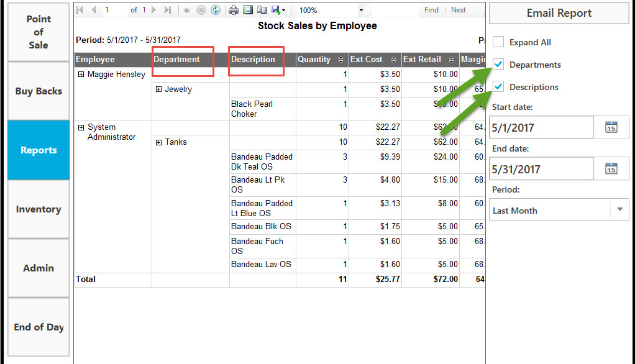Viewport: 635px width, 364px height.
Task: Click the Department column header
Action: (x=190, y=60)
